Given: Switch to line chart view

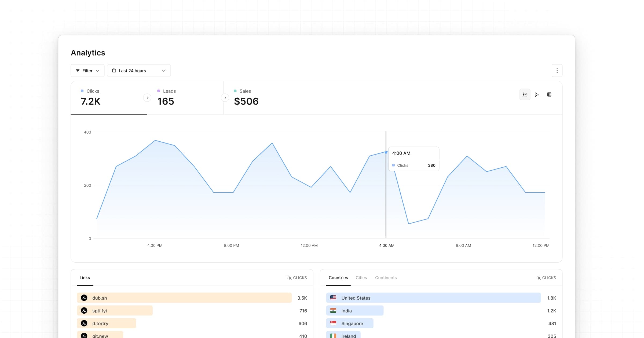Looking at the screenshot, I should [x=525, y=94].
